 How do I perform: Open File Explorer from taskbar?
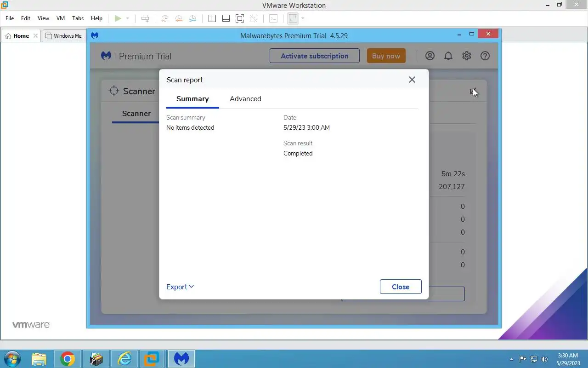[40, 359]
